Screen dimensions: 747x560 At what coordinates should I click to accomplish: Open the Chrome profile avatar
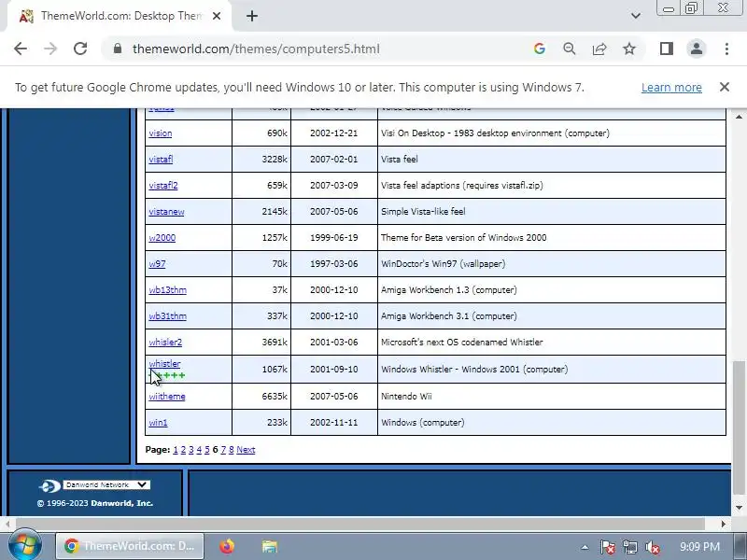click(x=696, y=49)
